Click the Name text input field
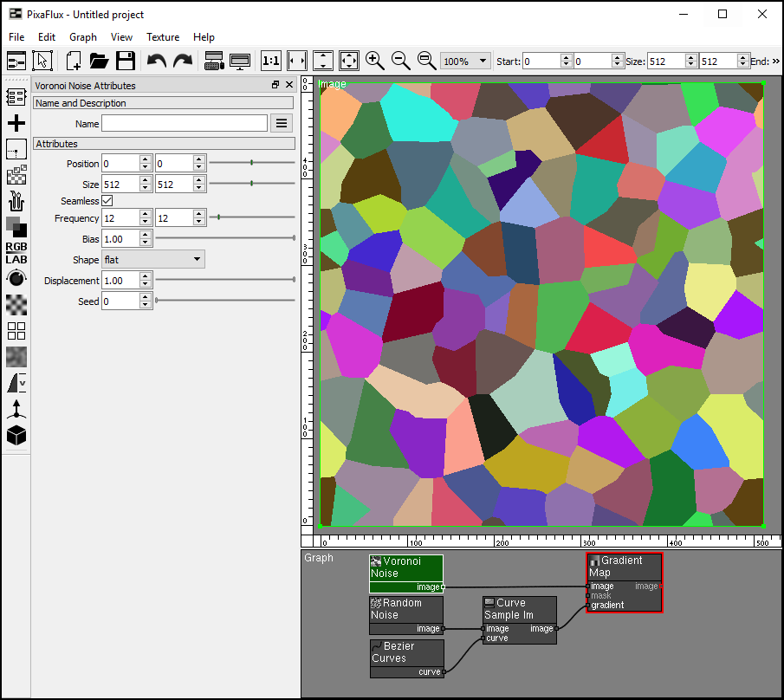 184,123
